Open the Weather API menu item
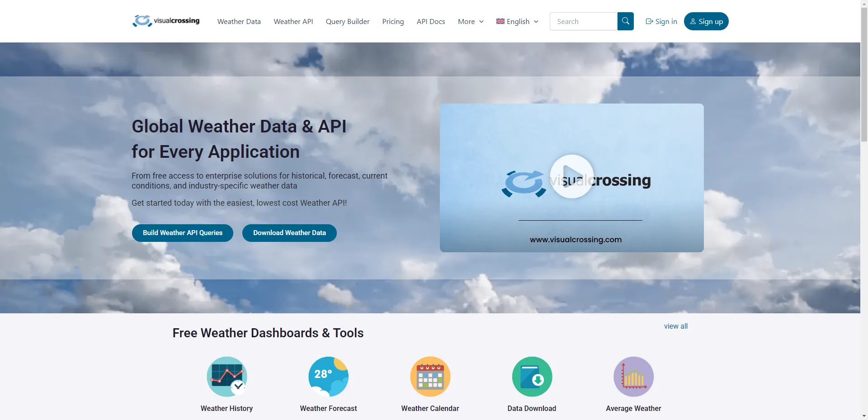Viewport: 868px width, 420px height. [x=293, y=21]
